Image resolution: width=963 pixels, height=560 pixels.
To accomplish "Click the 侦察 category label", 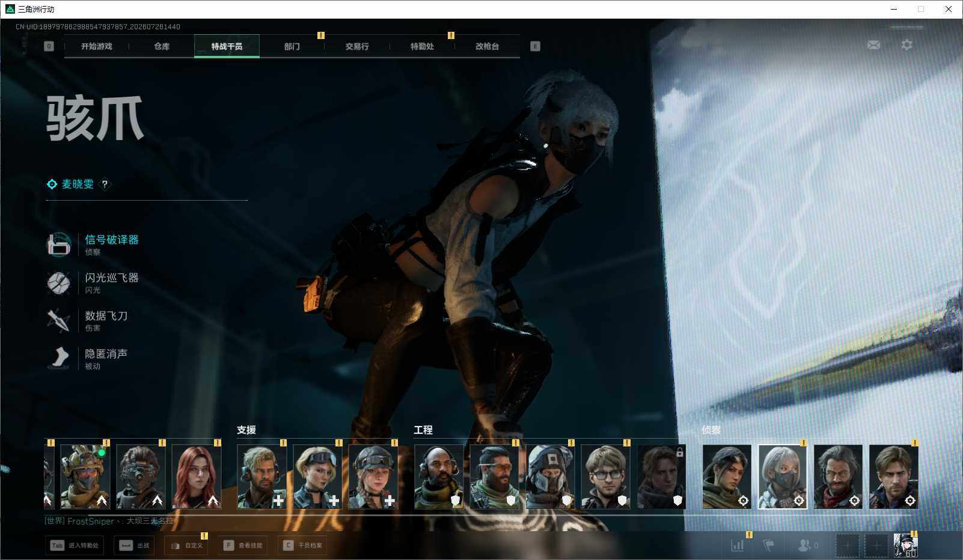I will tap(711, 430).
